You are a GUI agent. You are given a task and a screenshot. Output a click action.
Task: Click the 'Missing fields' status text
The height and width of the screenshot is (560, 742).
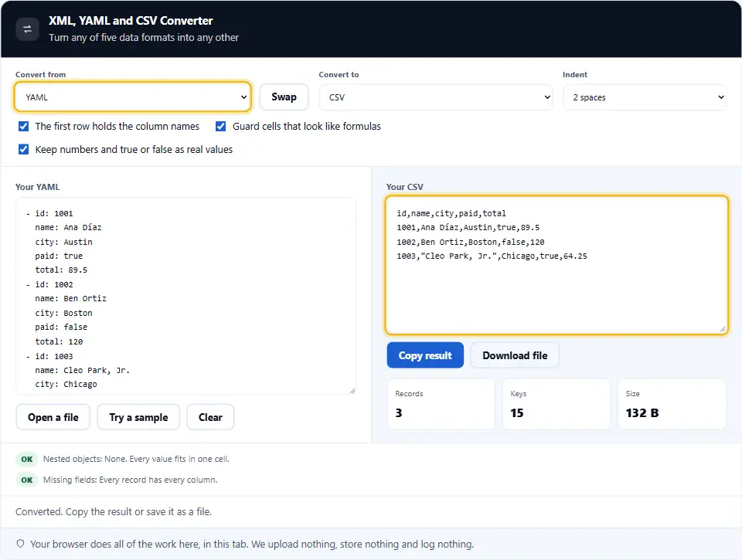click(x=130, y=480)
